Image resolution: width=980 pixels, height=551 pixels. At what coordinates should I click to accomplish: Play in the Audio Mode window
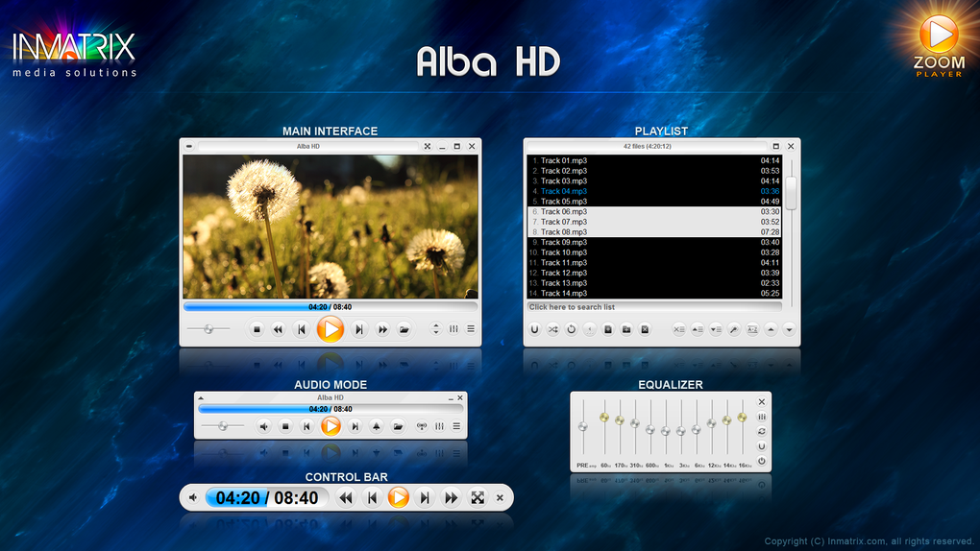[x=331, y=426]
